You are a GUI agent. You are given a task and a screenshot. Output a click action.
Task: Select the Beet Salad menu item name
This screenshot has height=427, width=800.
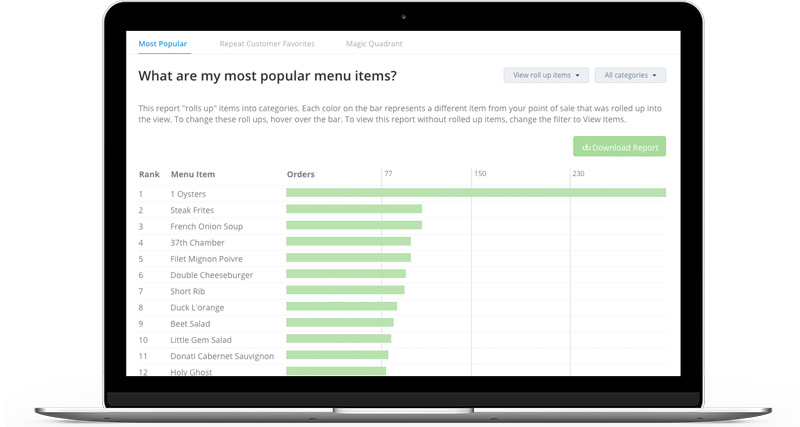(x=190, y=324)
